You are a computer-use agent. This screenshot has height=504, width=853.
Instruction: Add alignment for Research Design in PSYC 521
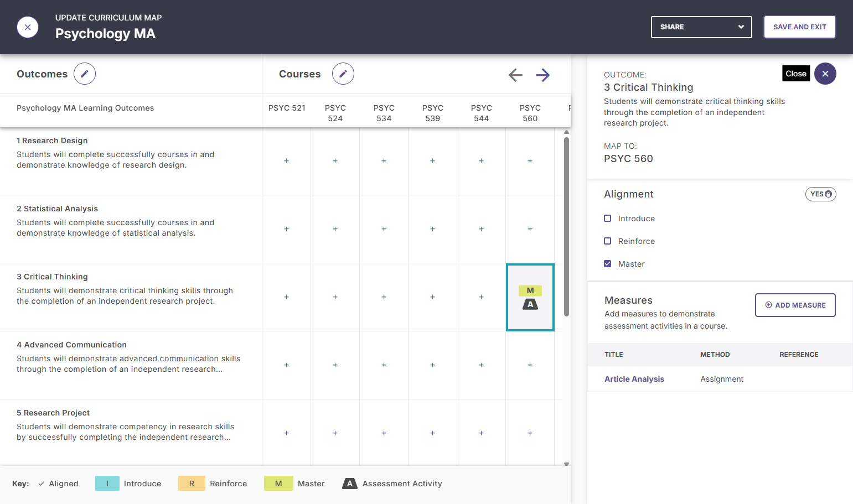(x=286, y=161)
